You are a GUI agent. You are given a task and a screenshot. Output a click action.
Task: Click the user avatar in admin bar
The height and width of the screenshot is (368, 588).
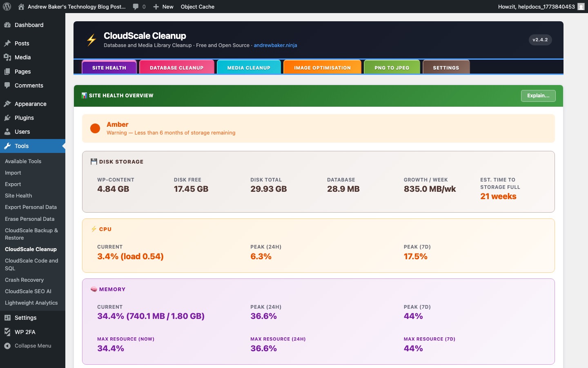[581, 7]
